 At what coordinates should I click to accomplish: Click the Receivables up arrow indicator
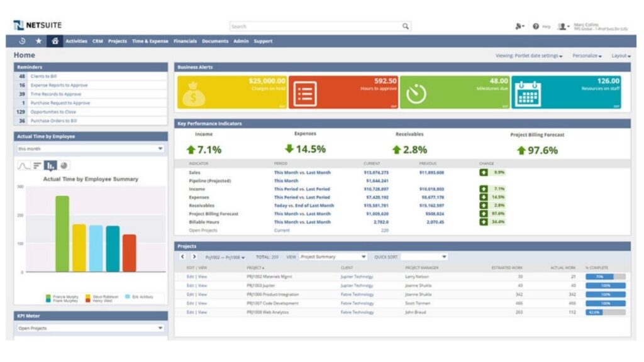(x=396, y=150)
